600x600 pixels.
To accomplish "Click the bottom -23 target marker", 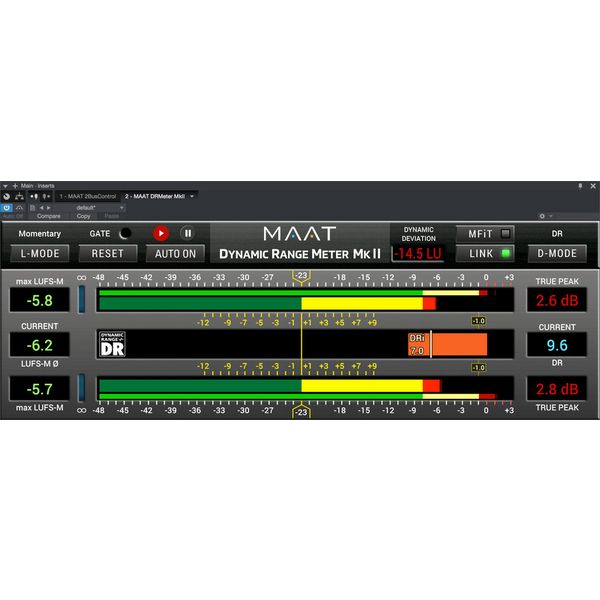I will click(x=302, y=411).
